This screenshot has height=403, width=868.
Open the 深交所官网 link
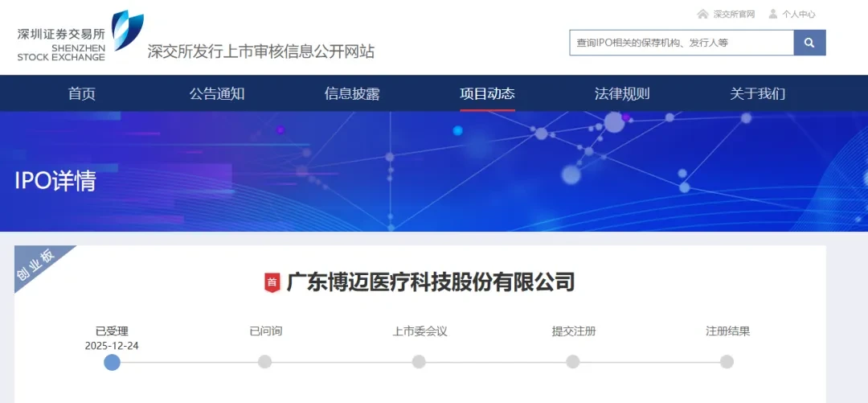(x=734, y=14)
